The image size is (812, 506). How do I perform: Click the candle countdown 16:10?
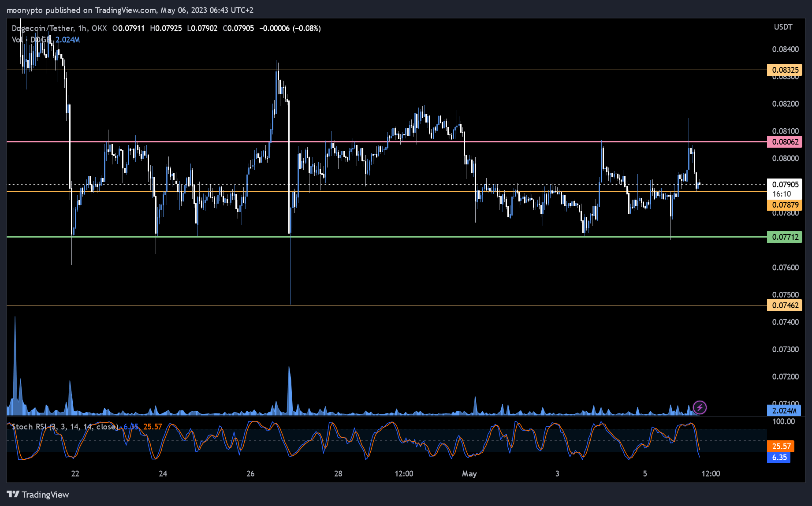782,194
